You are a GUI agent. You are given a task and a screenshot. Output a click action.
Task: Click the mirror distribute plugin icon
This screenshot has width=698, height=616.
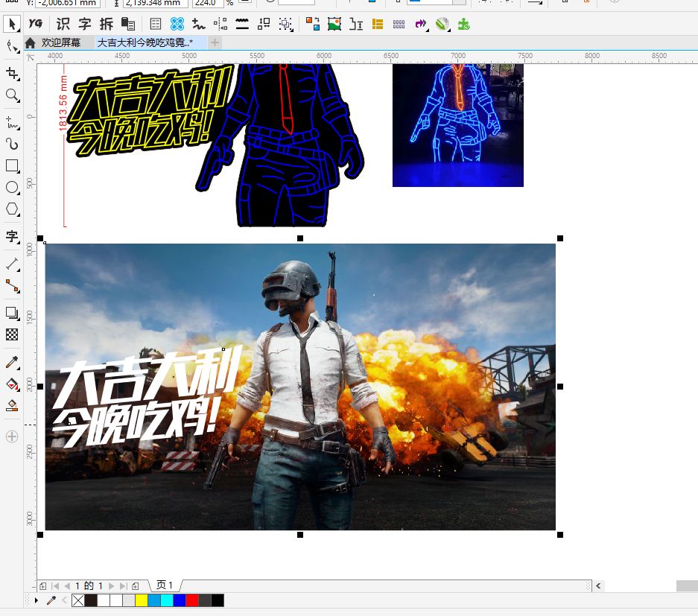tap(220, 24)
